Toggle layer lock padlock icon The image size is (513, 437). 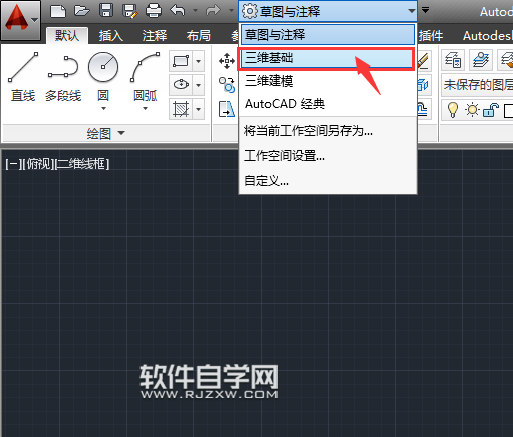click(x=491, y=110)
